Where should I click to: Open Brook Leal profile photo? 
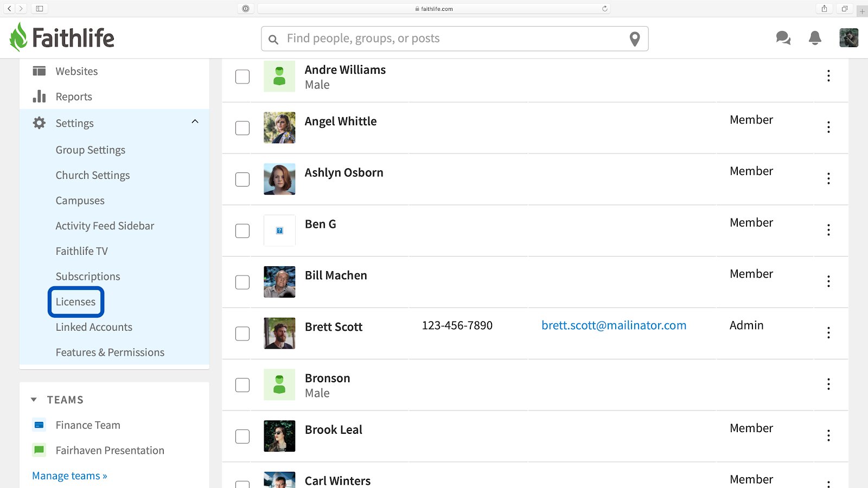[x=279, y=436]
